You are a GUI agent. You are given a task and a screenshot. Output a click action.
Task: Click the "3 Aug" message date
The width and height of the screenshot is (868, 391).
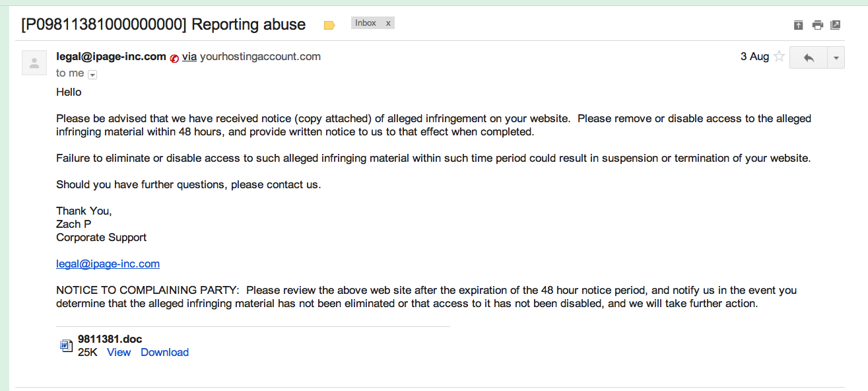(x=754, y=57)
